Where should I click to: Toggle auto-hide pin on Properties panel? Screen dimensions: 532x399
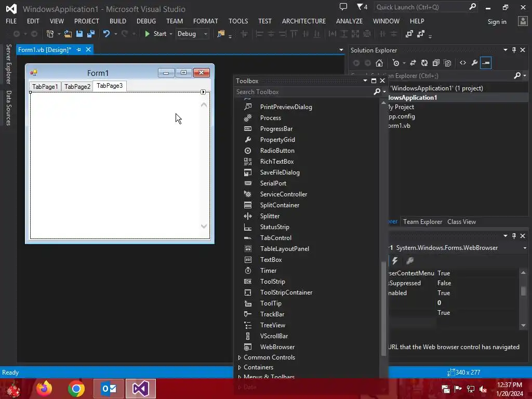click(514, 235)
